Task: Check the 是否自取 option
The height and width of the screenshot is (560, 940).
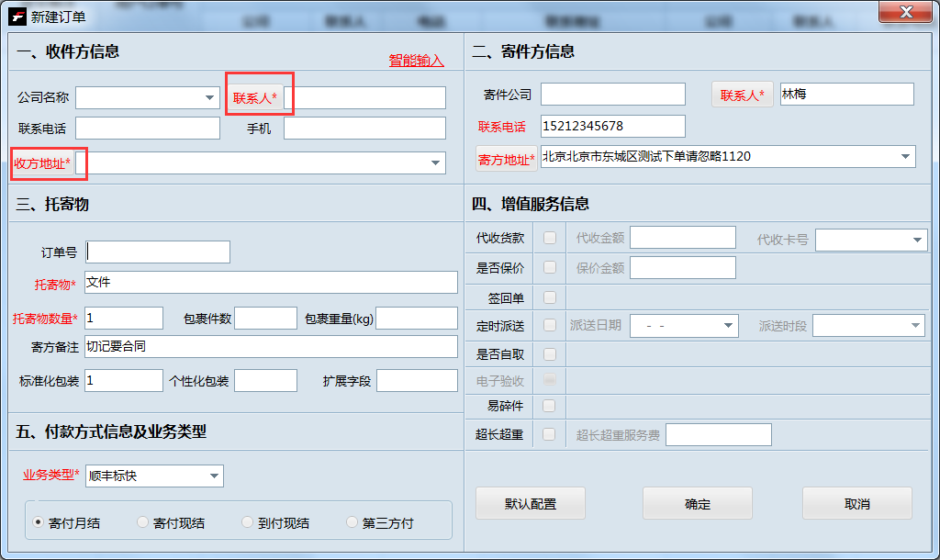Action: 548,353
